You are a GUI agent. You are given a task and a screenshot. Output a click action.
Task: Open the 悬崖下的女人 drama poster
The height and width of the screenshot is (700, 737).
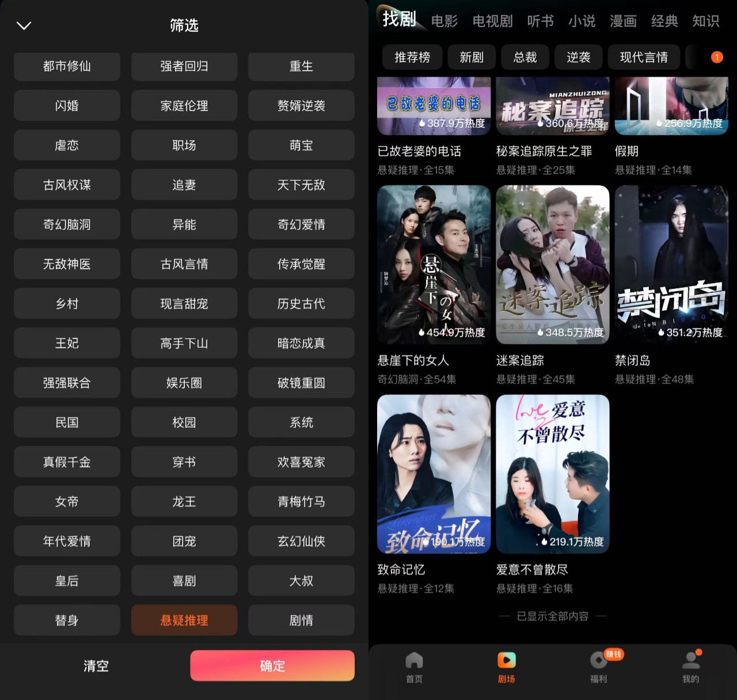434,265
